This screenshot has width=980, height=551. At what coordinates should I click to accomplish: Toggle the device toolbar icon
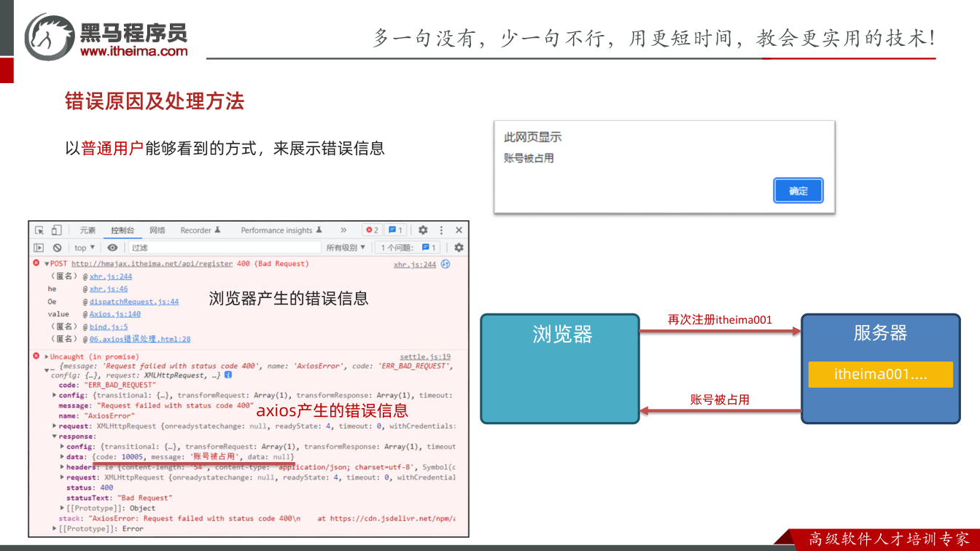56,230
